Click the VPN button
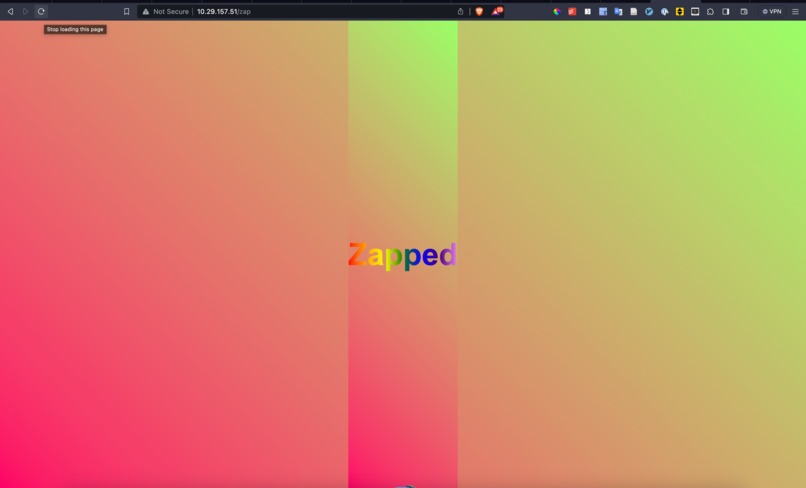806x488 pixels. pyautogui.click(x=772, y=11)
